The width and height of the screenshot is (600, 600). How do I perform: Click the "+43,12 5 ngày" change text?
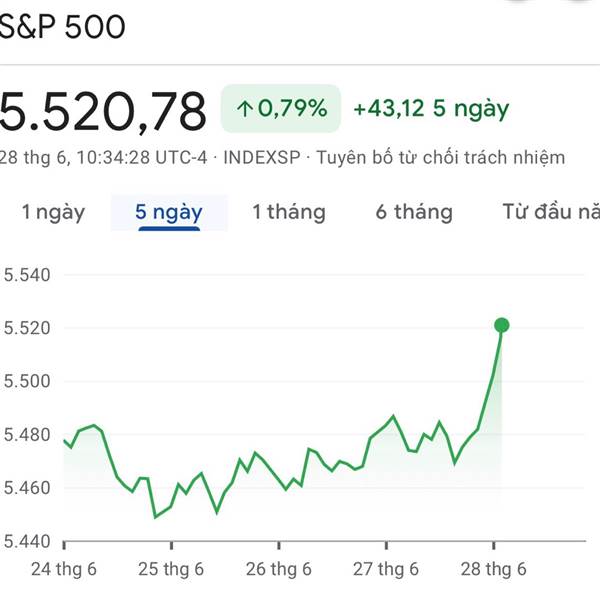(431, 109)
